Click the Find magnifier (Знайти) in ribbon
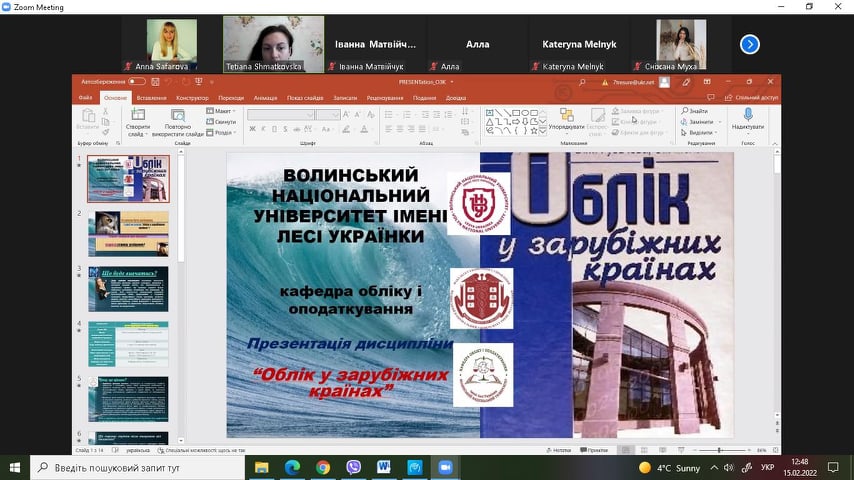Screen dimensions: 854x480 click(x=697, y=111)
